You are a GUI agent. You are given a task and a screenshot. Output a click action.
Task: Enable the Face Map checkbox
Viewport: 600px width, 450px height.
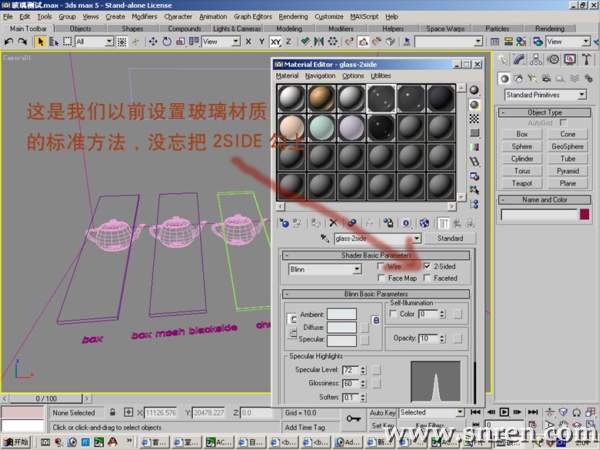381,278
